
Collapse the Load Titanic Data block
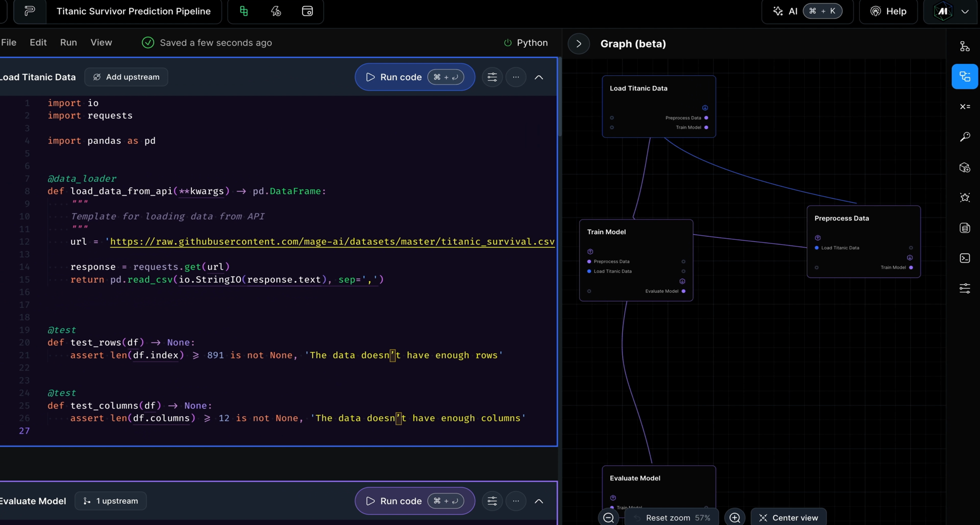(x=539, y=77)
